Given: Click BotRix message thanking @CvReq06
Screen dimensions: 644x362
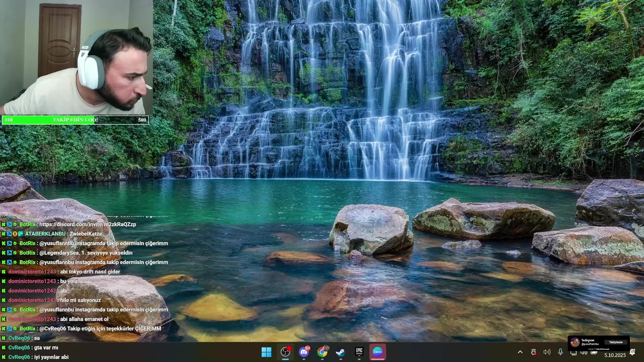Looking at the screenshot, I should point(100,328).
